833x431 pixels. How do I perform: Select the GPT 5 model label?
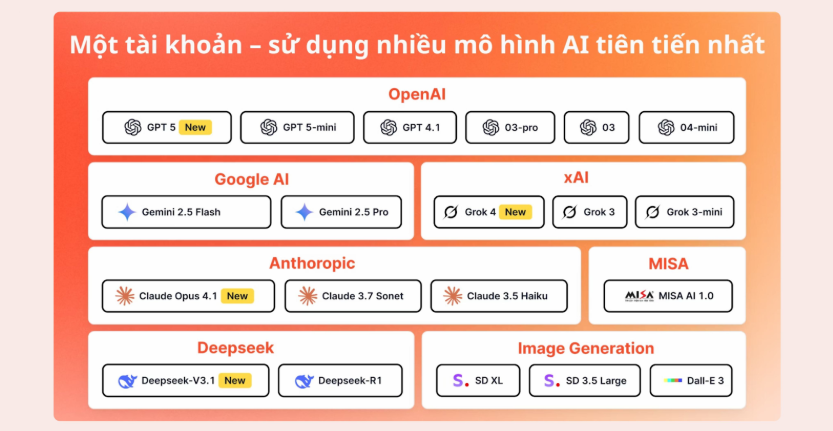point(161,128)
